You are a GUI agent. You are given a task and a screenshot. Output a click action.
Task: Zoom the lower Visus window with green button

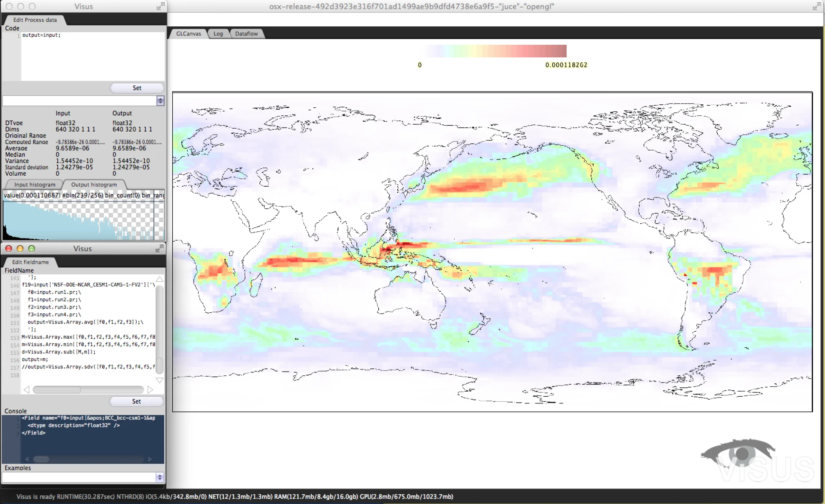coord(32,248)
